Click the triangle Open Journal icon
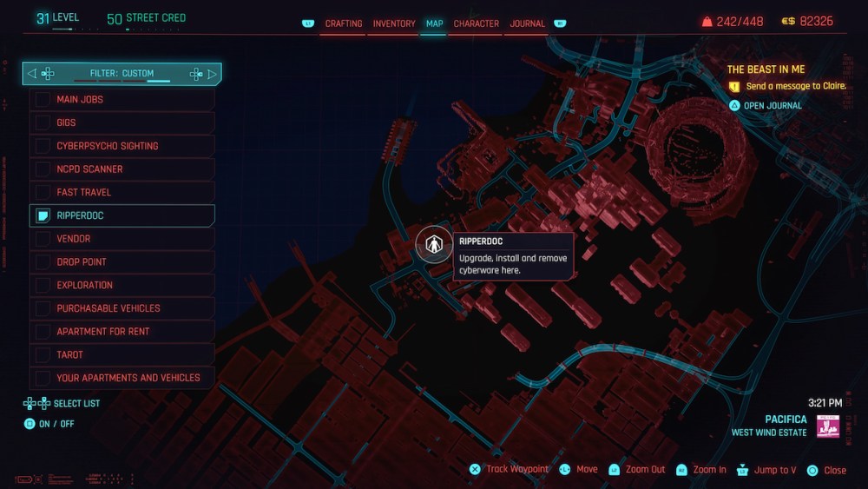Viewport: 868px width, 489px height. tap(734, 106)
